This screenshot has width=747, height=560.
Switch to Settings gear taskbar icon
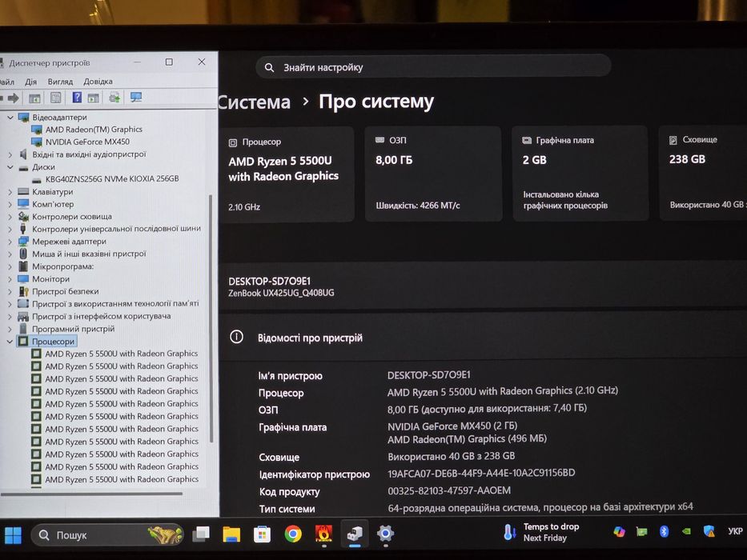tap(385, 534)
